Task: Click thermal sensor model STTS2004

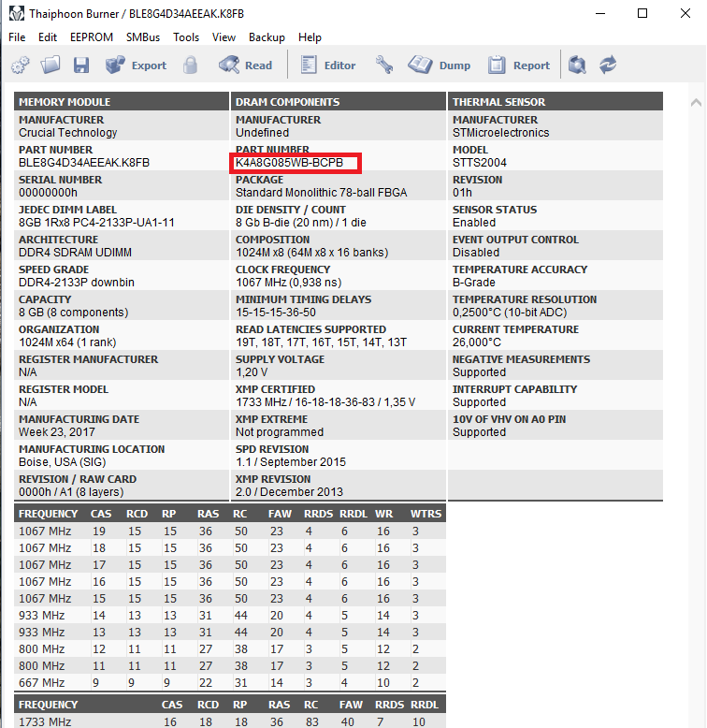Action: pyautogui.click(x=480, y=163)
